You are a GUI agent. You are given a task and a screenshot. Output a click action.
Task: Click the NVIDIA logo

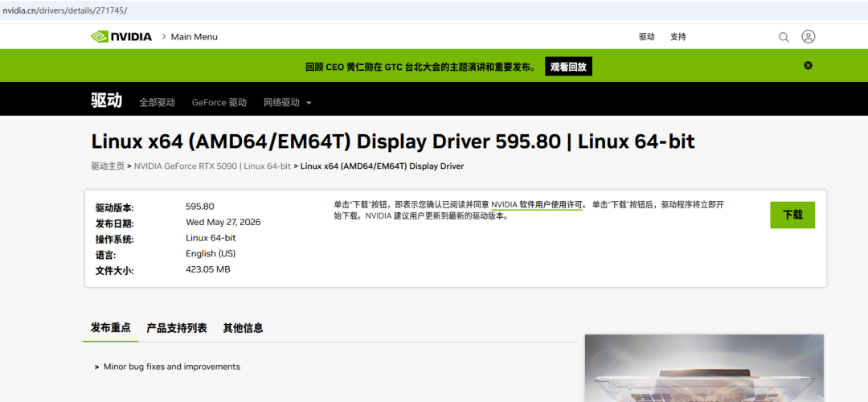click(121, 36)
